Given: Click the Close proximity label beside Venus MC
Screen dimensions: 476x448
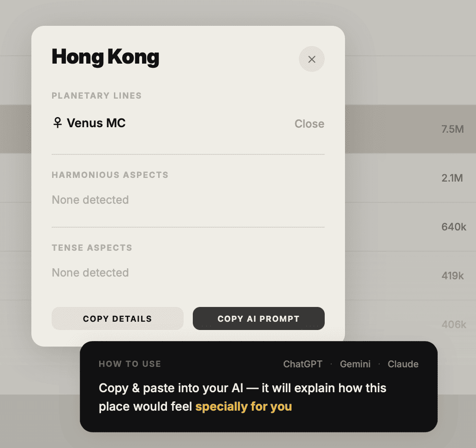Looking at the screenshot, I should [x=309, y=124].
